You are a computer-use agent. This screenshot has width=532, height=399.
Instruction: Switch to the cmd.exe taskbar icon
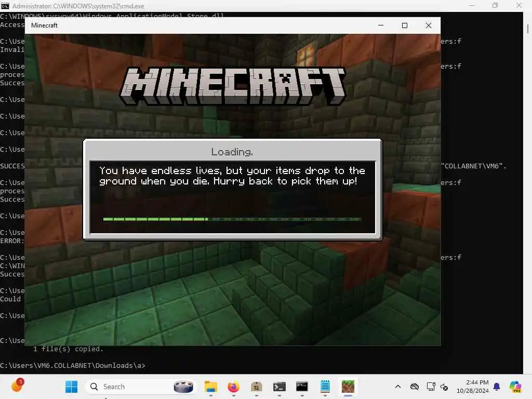click(x=302, y=387)
